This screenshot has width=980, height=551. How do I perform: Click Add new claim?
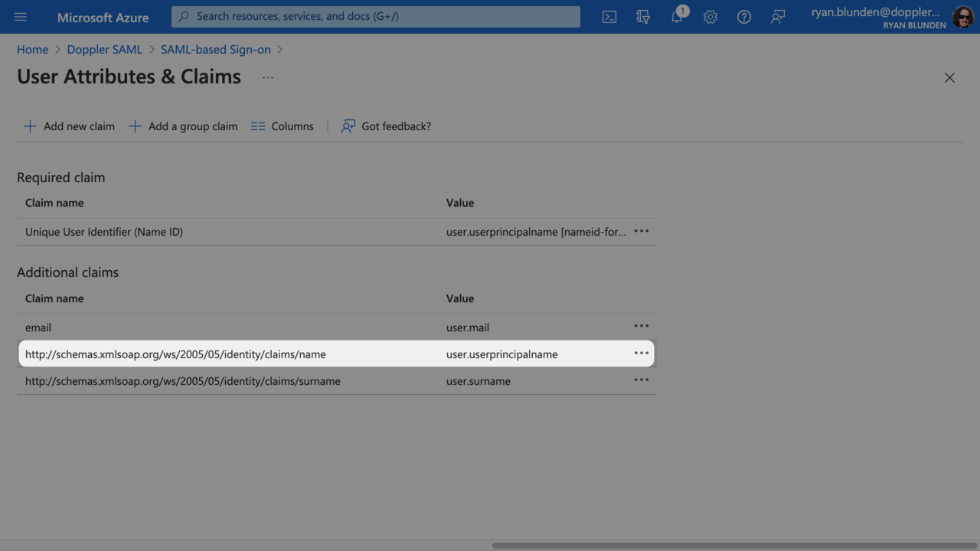pos(69,126)
